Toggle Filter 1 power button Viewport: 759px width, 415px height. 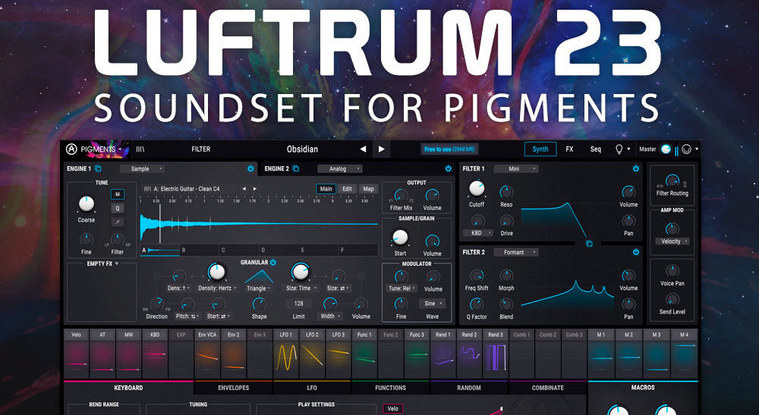click(x=636, y=169)
